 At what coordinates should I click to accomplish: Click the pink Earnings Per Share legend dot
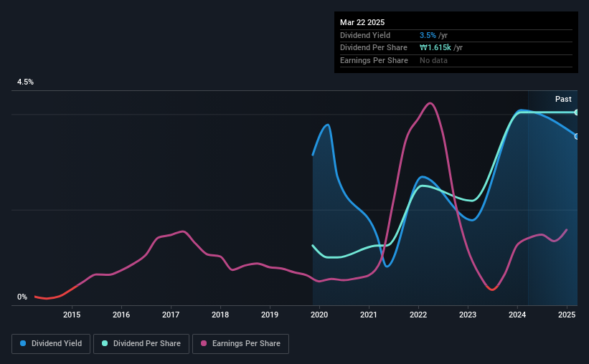click(204, 343)
